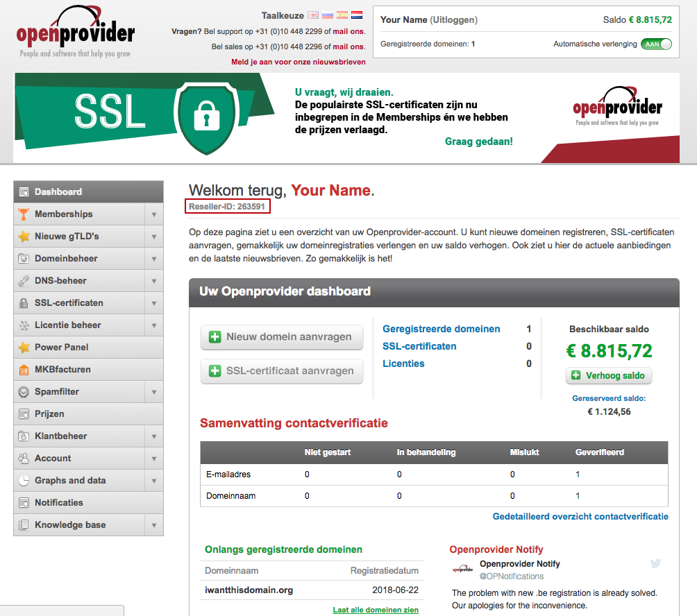Click the Nieuw domein aanvragen button

tap(282, 337)
